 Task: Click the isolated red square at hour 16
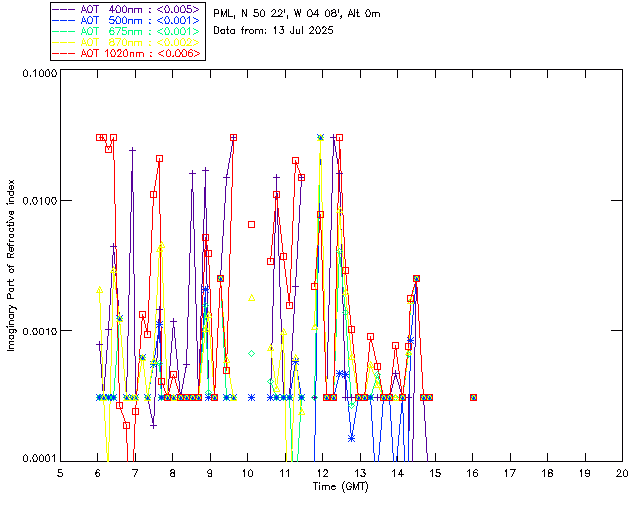pyautogui.click(x=473, y=397)
